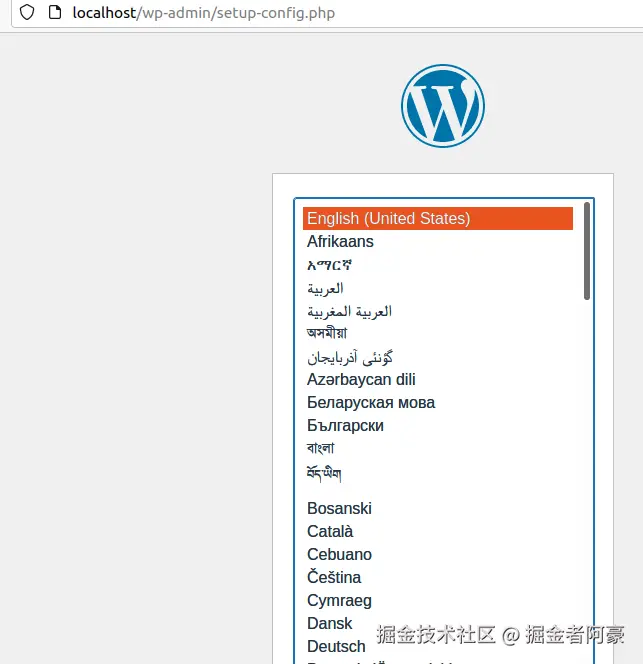Select Cebuano language option
The width and height of the screenshot is (643, 664).
coord(438,554)
